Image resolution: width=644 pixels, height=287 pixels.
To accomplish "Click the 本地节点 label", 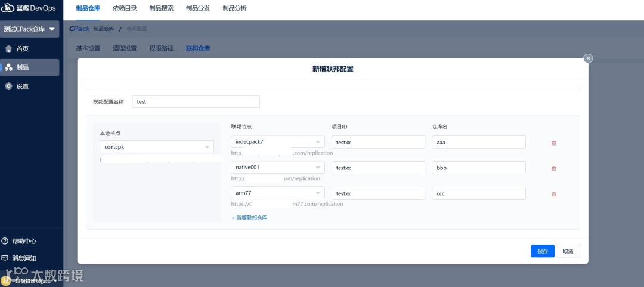I will click(x=110, y=134).
